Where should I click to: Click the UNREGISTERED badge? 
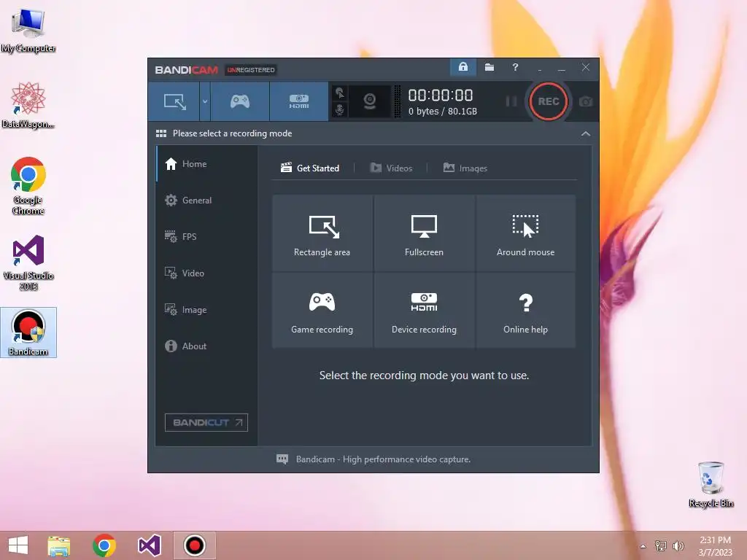(251, 70)
